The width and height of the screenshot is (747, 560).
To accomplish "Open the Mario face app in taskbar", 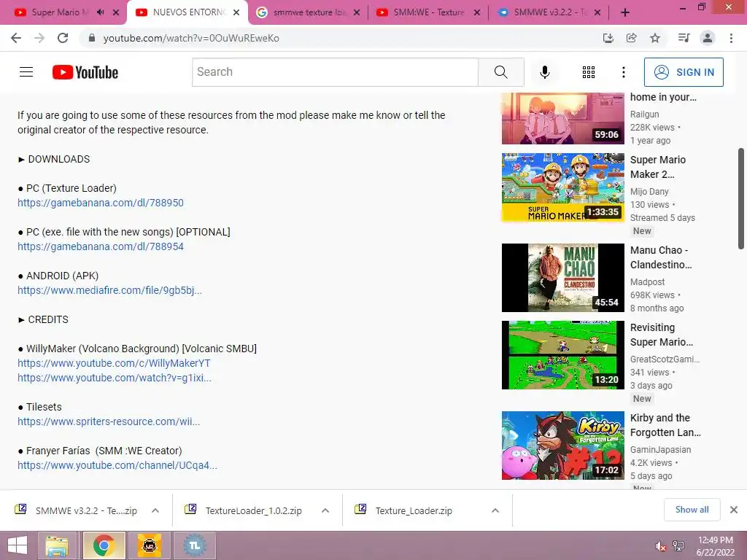I will (149, 545).
